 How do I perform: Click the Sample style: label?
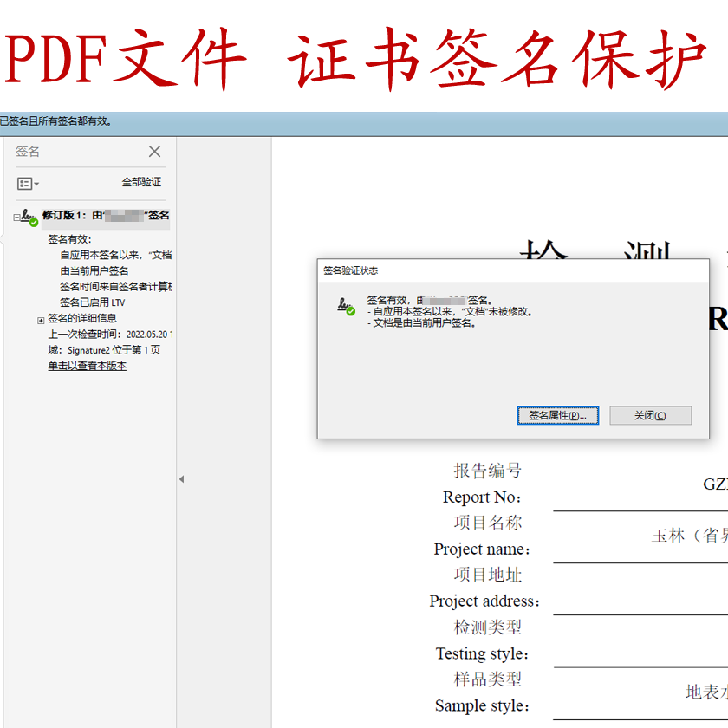coord(482,705)
